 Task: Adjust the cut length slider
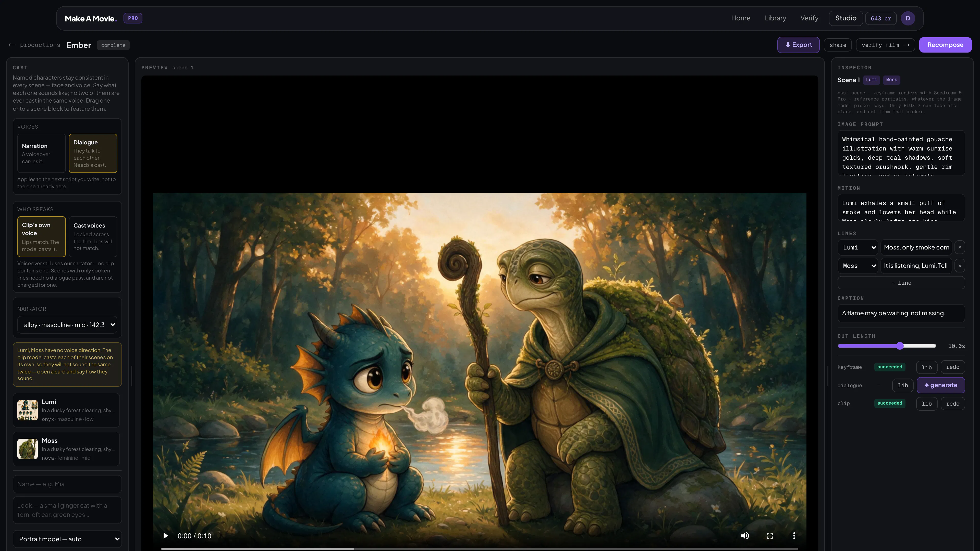coord(886,346)
